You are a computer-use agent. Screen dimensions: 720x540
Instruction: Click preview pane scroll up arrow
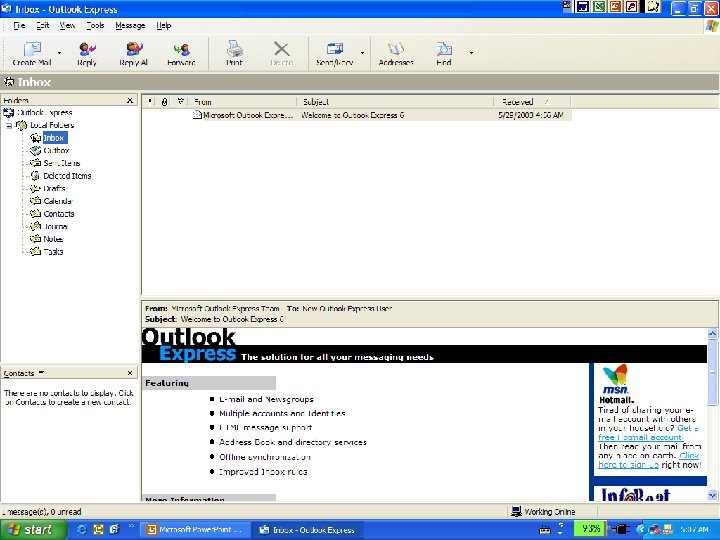tap(712, 334)
